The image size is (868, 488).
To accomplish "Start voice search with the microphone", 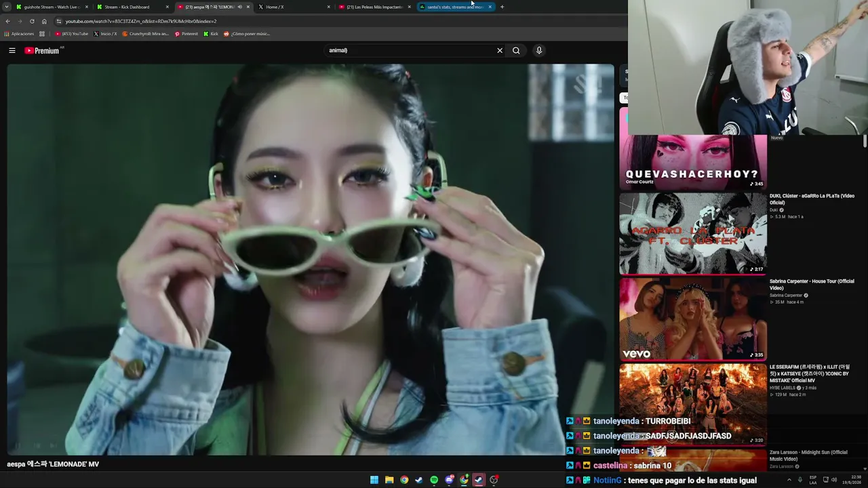I will pos(539,50).
